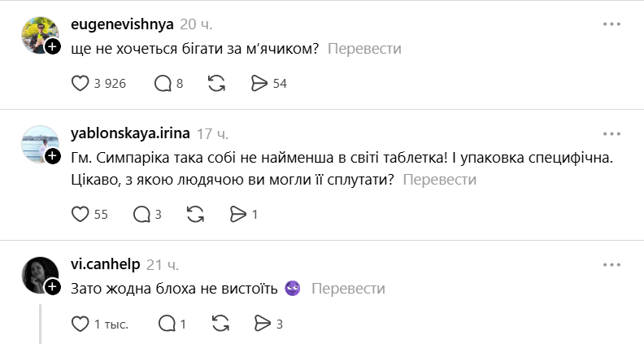Follow yablonskaya.irina via plus badge

pos(53,155)
